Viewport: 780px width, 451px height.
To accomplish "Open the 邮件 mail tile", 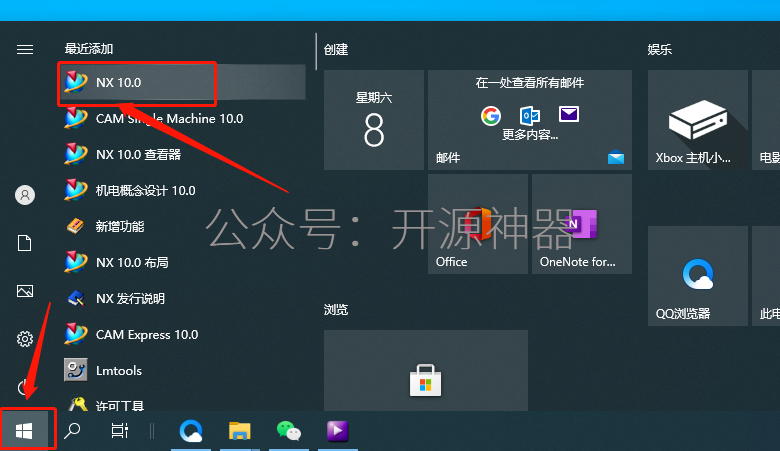I will (530, 120).
